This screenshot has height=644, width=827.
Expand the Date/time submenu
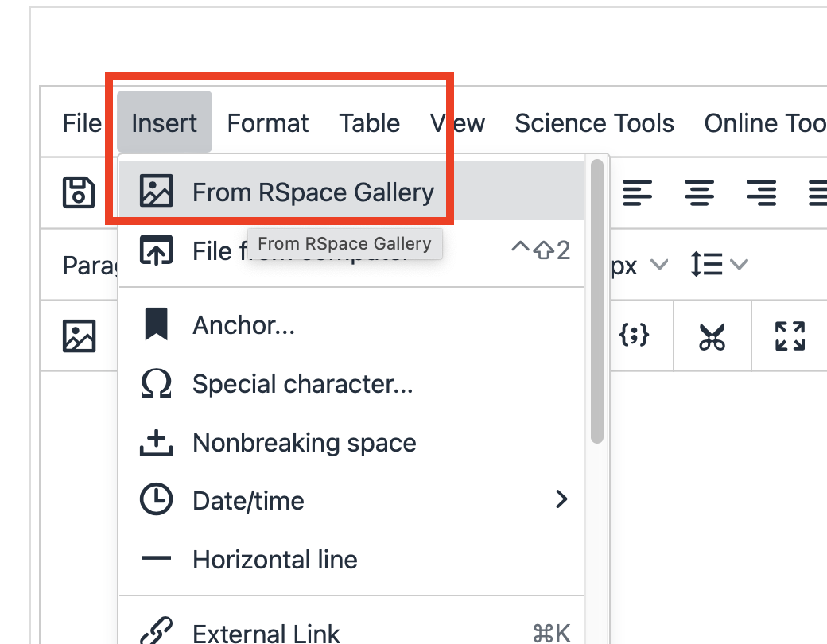351,500
